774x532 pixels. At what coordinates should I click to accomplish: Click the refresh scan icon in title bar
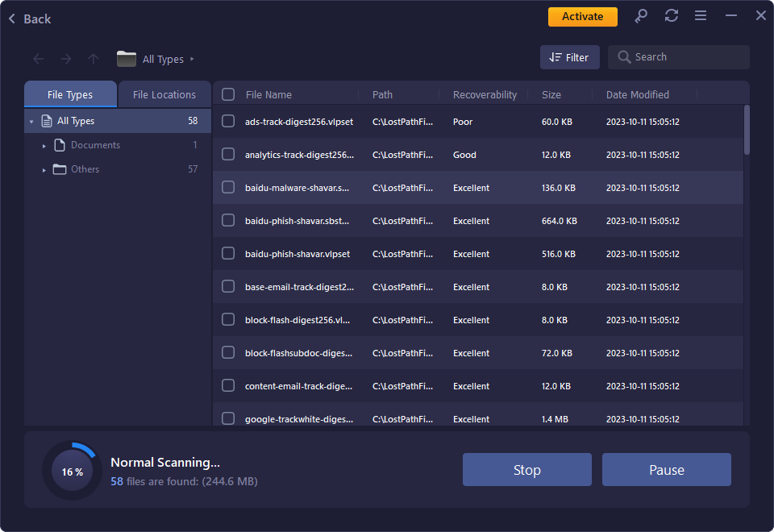[671, 15]
